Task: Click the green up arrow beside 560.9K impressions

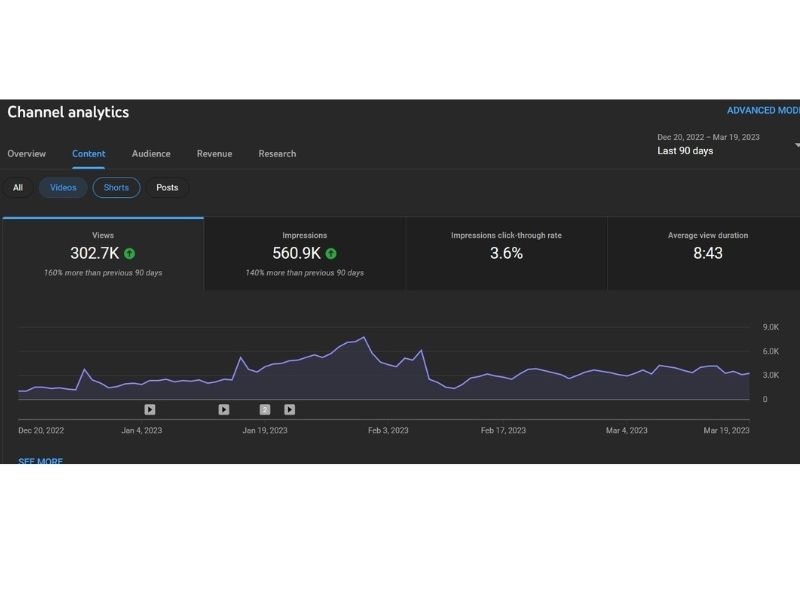Action: tap(331, 254)
